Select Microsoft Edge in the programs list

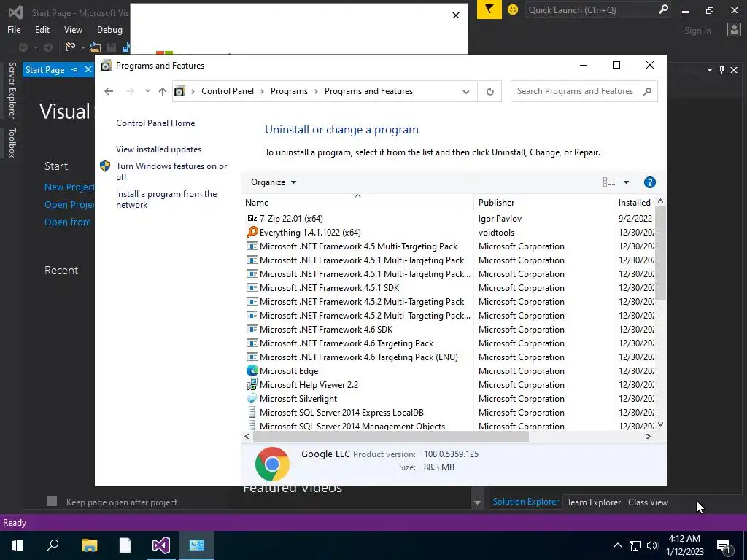282,370
